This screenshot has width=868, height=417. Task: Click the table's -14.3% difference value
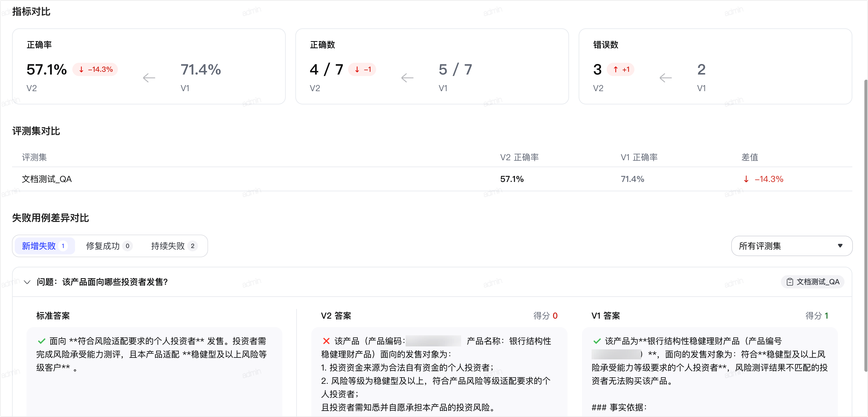coord(763,179)
